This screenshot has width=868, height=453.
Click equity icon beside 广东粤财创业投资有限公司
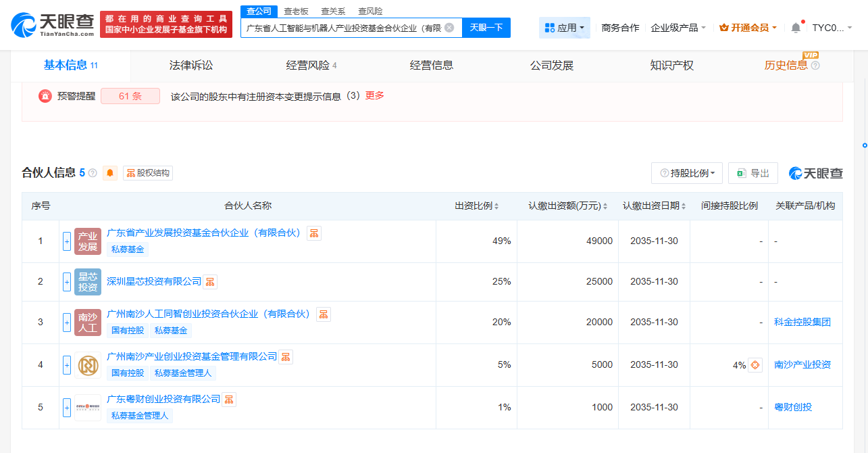point(230,400)
